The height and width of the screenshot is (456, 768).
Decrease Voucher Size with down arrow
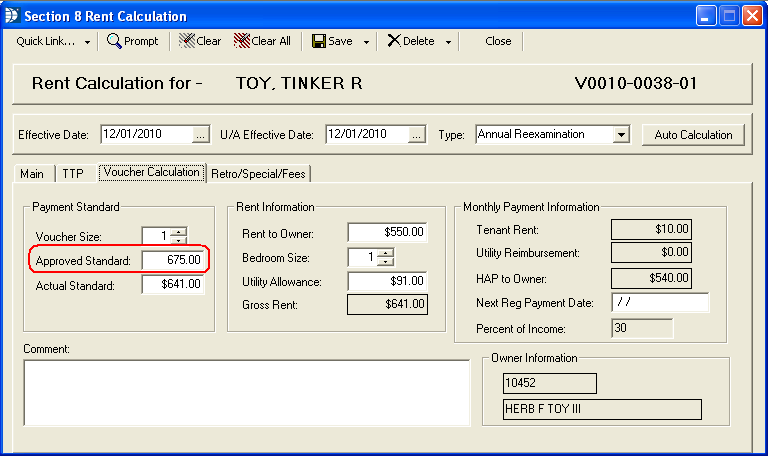click(x=179, y=240)
